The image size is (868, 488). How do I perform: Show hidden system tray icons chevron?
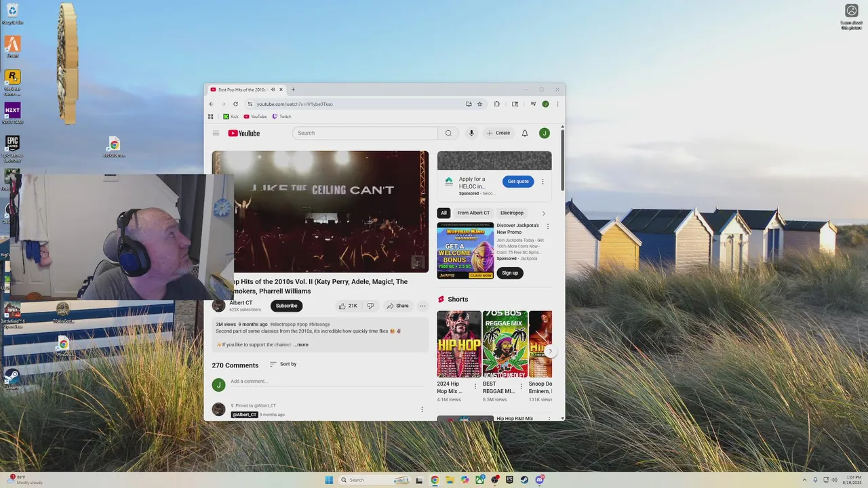(x=804, y=480)
